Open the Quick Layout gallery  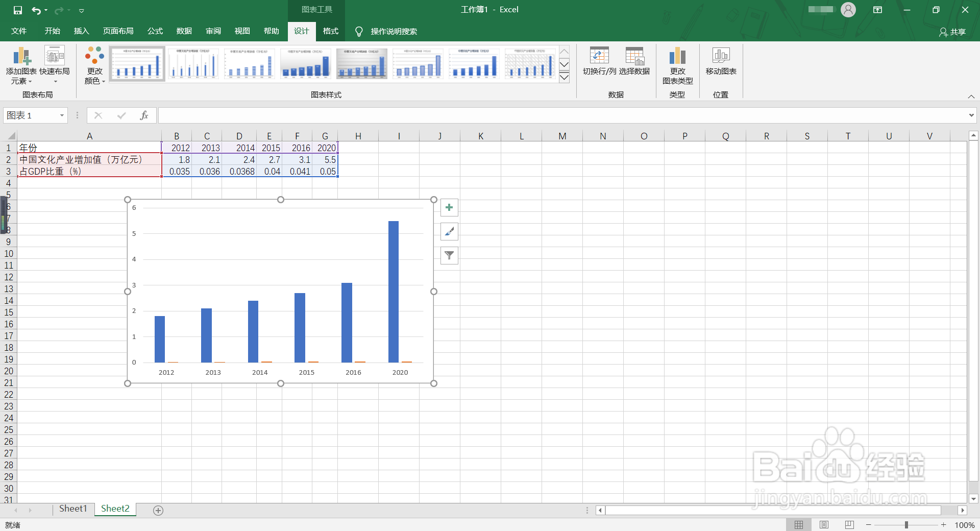55,65
